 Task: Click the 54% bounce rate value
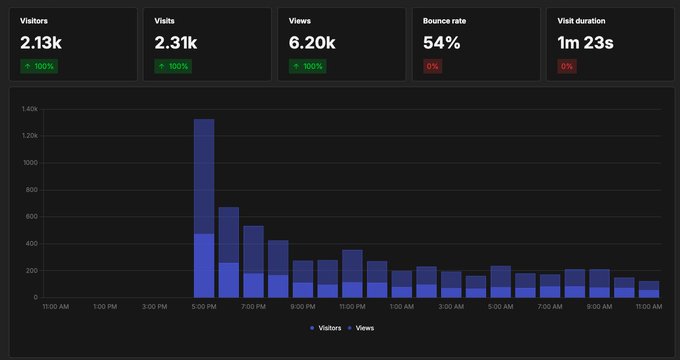tap(441, 43)
